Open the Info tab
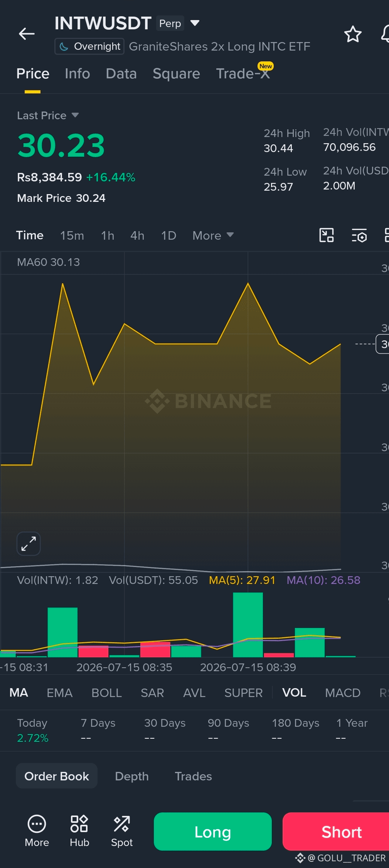The height and width of the screenshot is (868, 389). pyautogui.click(x=77, y=74)
